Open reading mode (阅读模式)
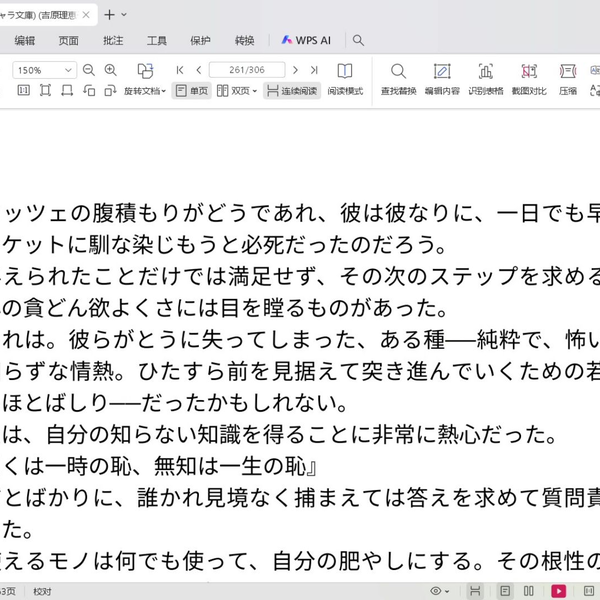The height and width of the screenshot is (600, 600). pyautogui.click(x=345, y=80)
